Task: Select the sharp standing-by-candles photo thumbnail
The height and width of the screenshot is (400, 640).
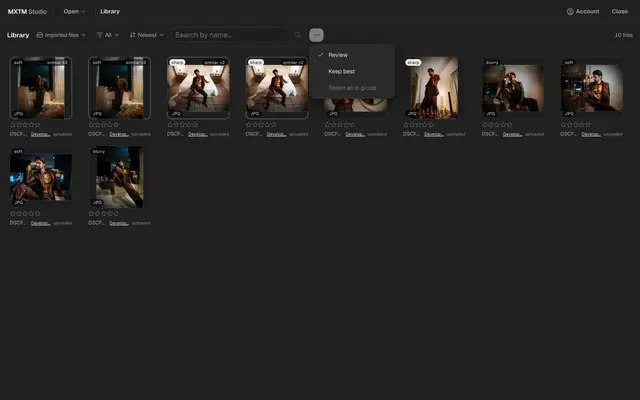Action: click(434, 88)
